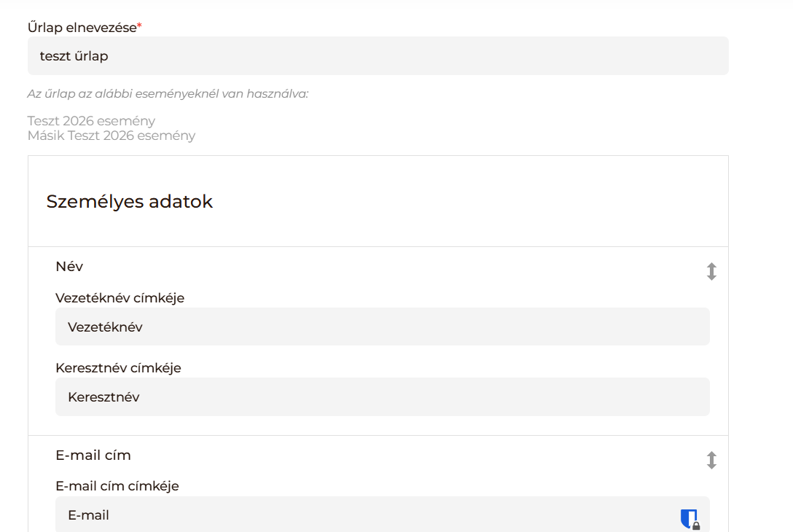
Task: Open the Teszt 2026 esemény link
Action: point(91,121)
